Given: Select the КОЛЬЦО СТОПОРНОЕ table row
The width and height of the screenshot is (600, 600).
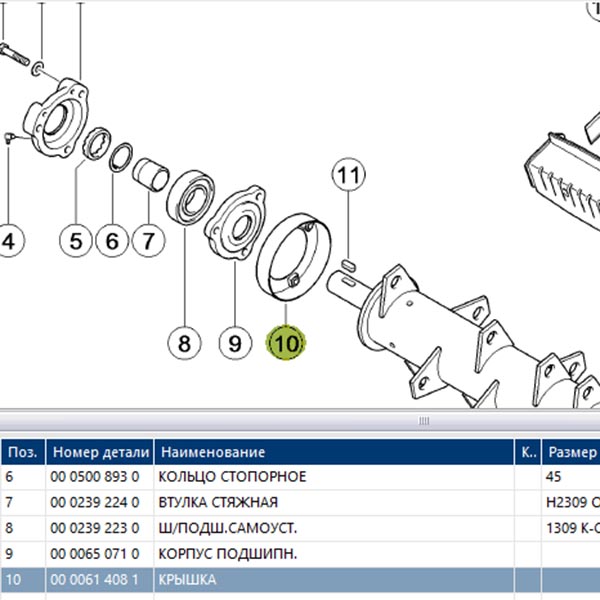Looking at the screenshot, I should click(x=300, y=477).
